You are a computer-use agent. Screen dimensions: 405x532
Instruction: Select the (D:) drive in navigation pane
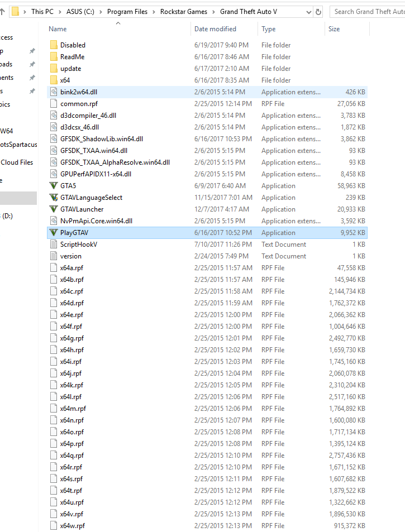click(x=7, y=216)
